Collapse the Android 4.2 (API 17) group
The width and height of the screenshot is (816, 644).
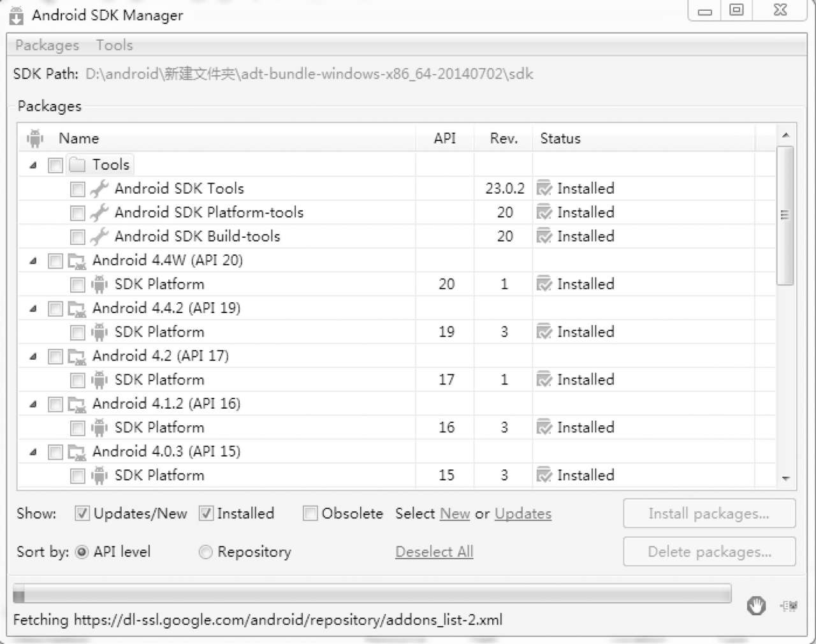click(33, 357)
